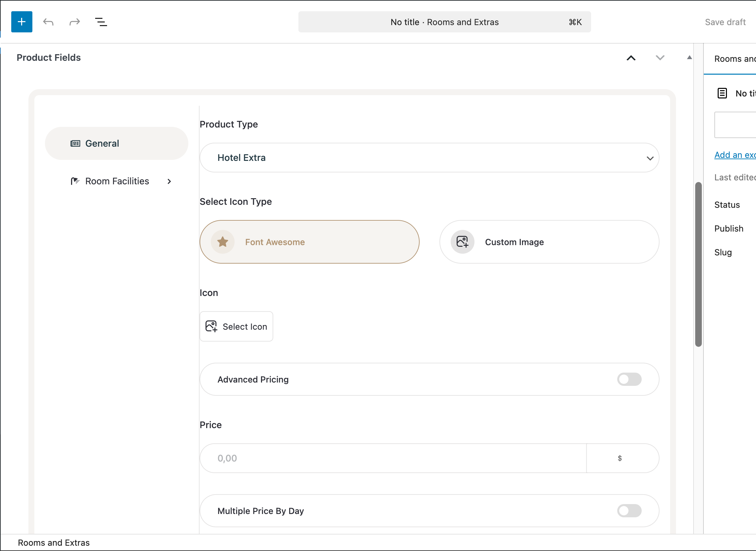
Task: Click the Save draft link
Action: pos(725,22)
